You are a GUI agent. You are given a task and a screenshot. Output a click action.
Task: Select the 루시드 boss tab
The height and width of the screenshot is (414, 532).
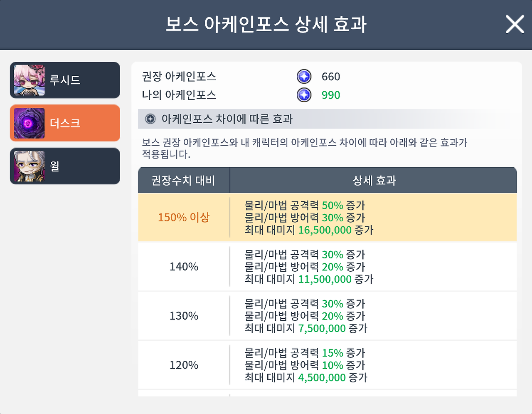point(65,80)
